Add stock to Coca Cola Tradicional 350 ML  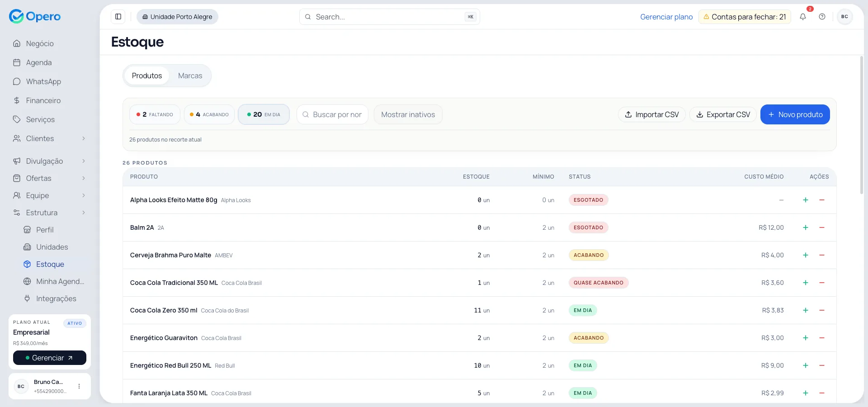click(806, 283)
